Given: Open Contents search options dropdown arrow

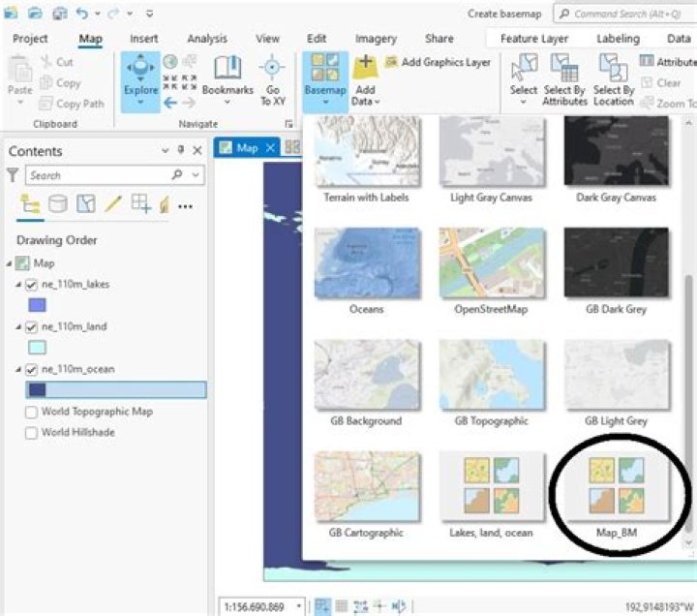Looking at the screenshot, I should 196,174.
